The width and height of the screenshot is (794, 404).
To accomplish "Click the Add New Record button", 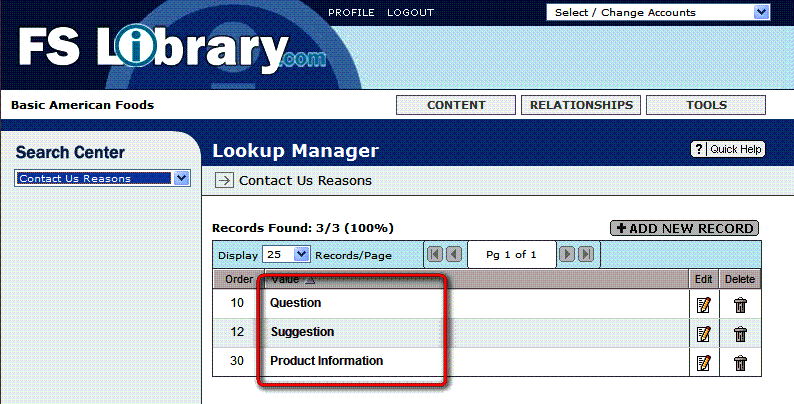I will (684, 229).
